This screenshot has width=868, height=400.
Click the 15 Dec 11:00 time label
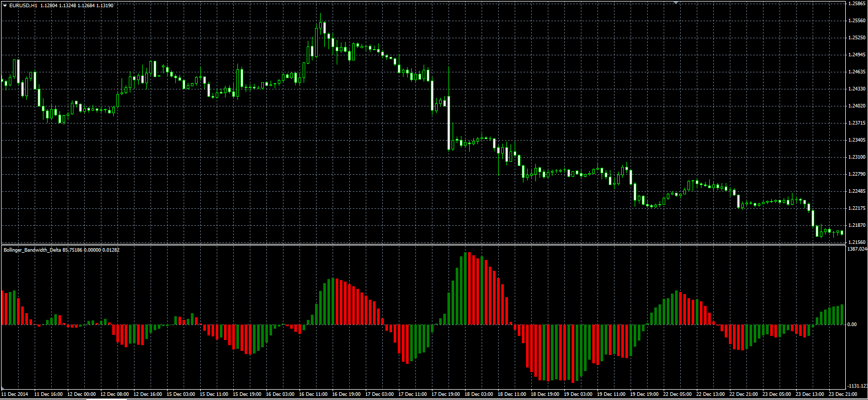[214, 394]
